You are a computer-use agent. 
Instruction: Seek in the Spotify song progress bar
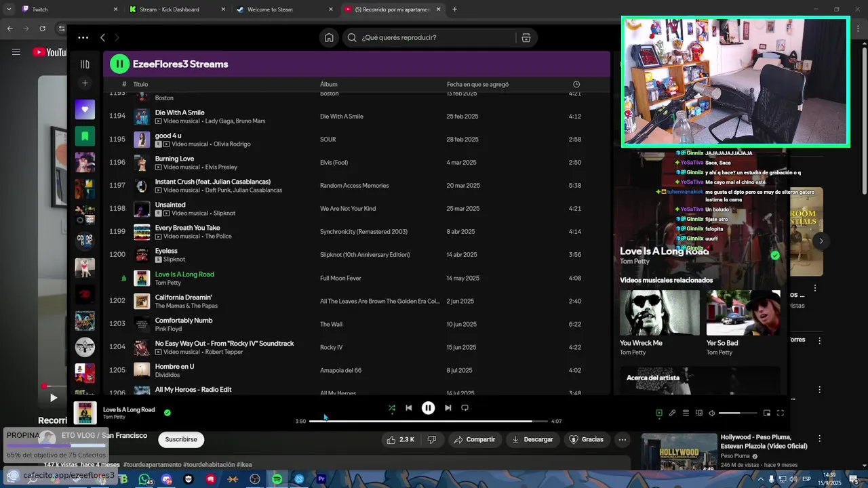[x=429, y=421]
